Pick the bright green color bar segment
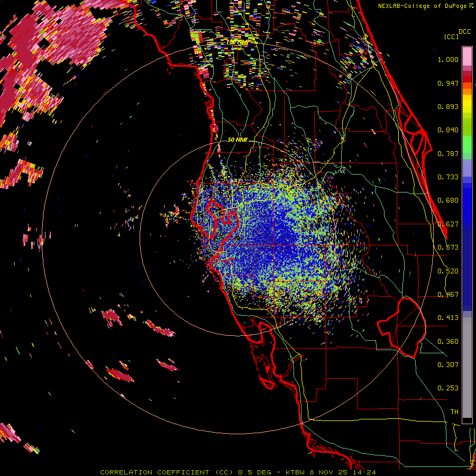This screenshot has width=476, height=476. coord(467,144)
